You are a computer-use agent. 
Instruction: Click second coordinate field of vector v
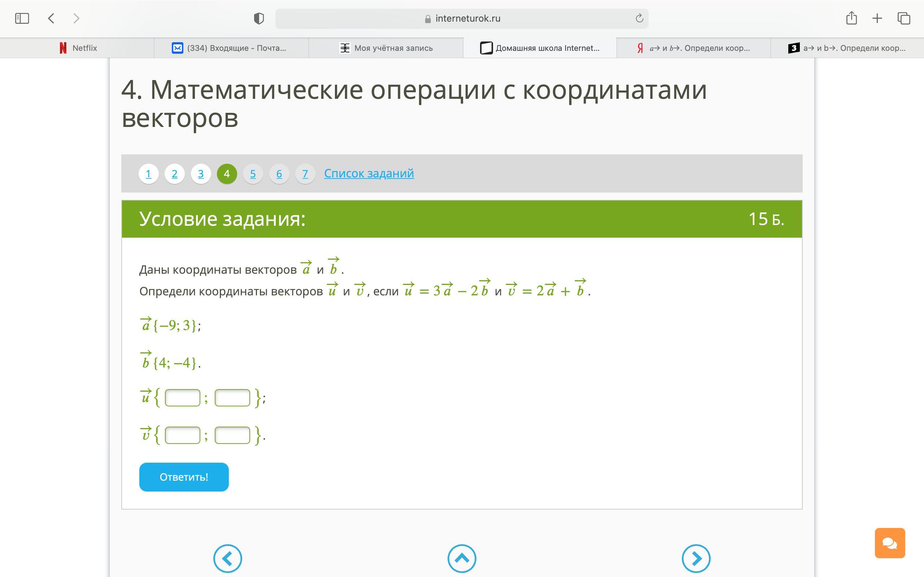232,435
